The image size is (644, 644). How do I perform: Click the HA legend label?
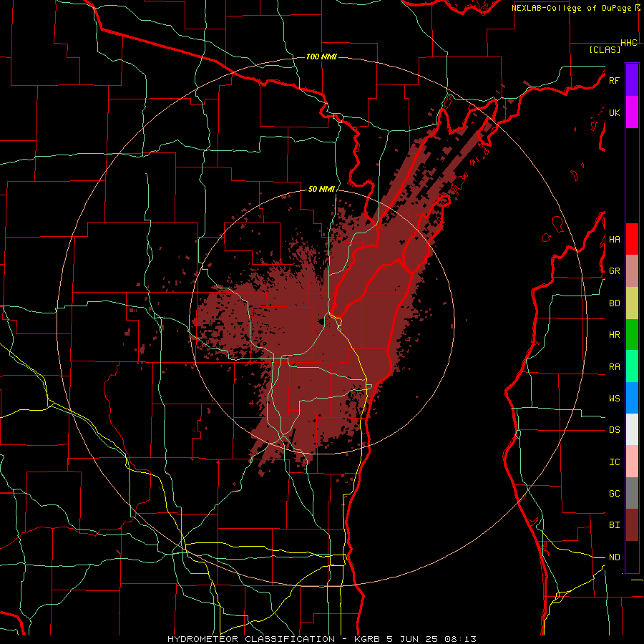click(x=614, y=240)
